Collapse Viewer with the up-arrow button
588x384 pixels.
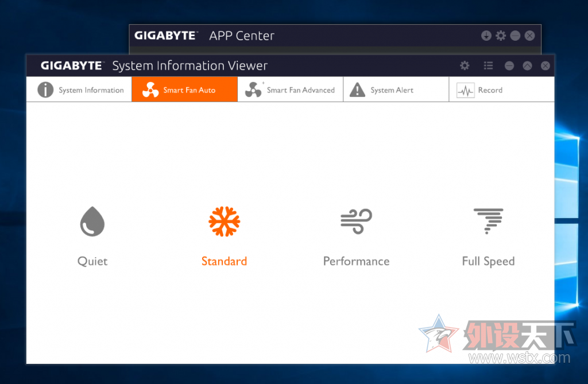click(x=527, y=66)
